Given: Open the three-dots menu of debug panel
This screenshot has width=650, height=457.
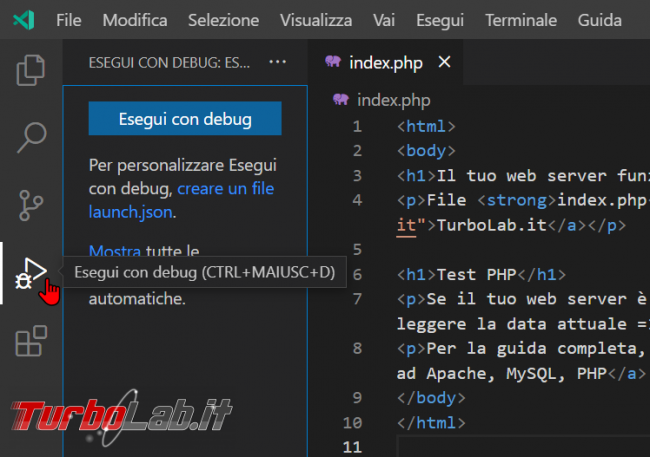Looking at the screenshot, I should [x=277, y=62].
